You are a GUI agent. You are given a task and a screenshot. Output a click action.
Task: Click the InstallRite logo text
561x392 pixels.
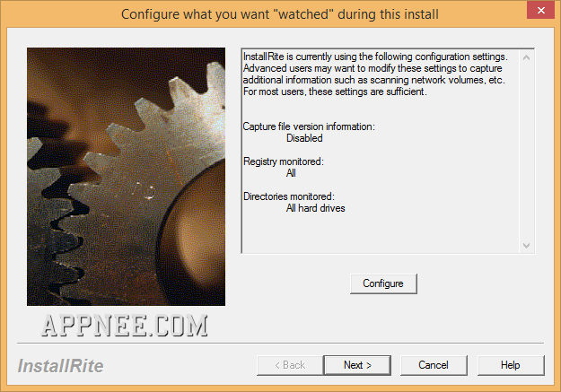tap(60, 366)
